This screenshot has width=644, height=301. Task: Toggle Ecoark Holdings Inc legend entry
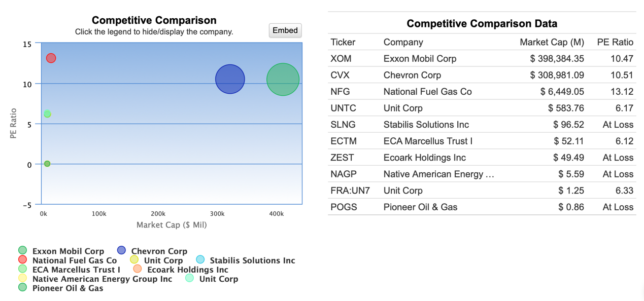[180, 270]
